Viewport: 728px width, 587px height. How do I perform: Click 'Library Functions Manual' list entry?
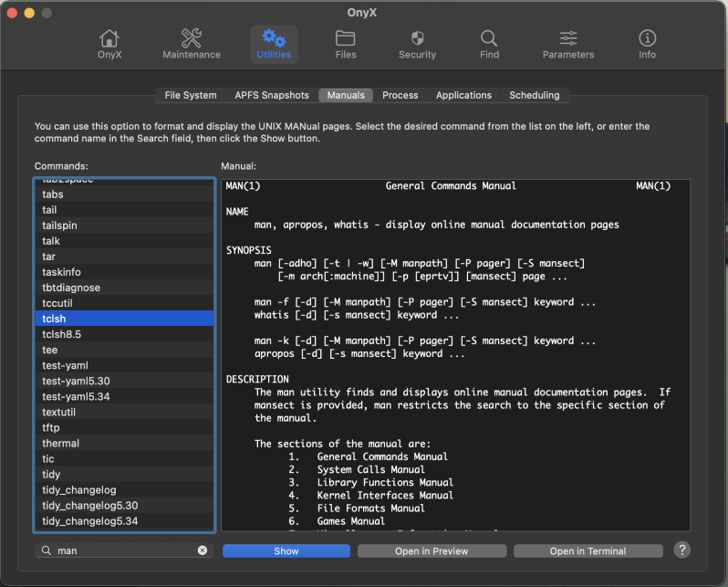click(x=385, y=482)
